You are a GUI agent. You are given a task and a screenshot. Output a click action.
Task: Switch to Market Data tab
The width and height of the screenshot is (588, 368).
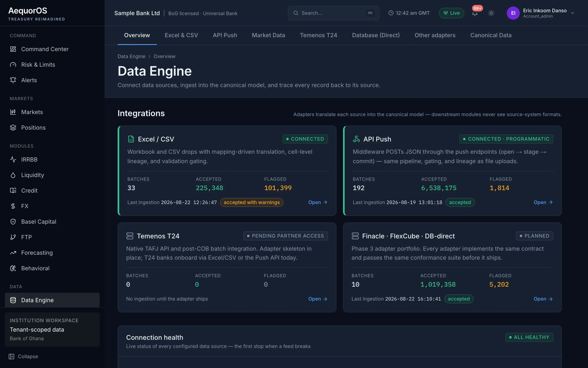click(268, 35)
